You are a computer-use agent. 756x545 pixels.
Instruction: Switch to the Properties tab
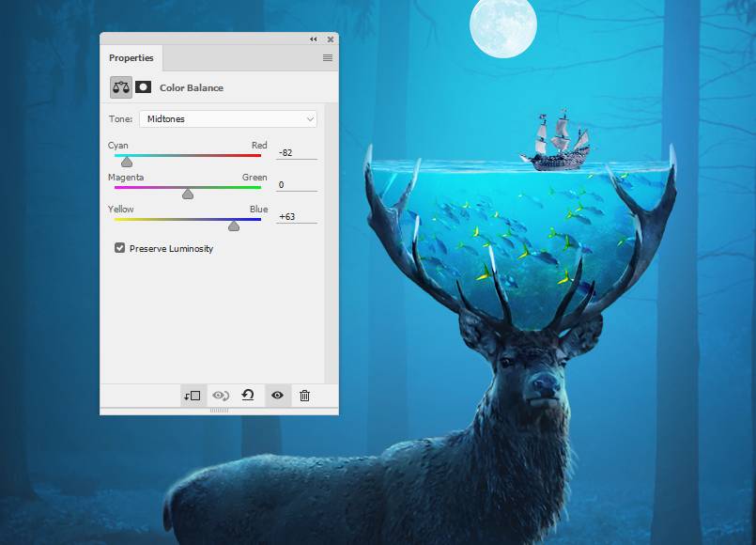coord(131,58)
